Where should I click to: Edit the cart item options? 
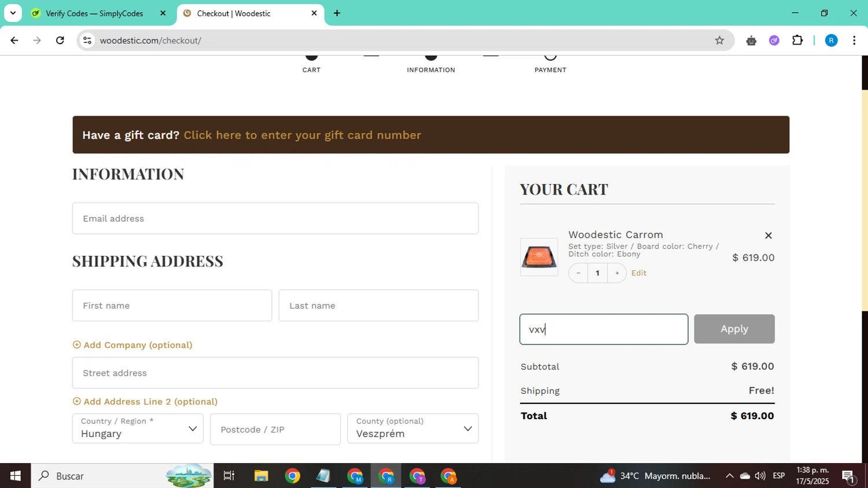click(x=639, y=273)
